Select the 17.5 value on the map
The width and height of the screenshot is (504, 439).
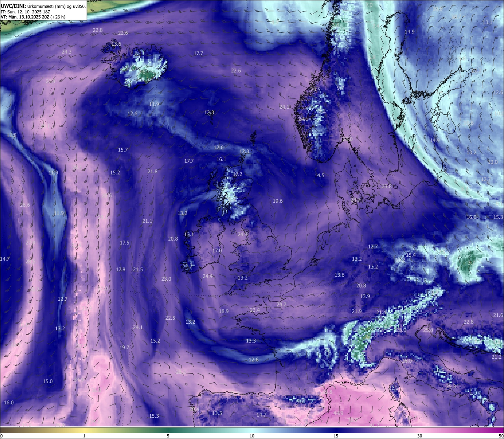[x=124, y=243]
